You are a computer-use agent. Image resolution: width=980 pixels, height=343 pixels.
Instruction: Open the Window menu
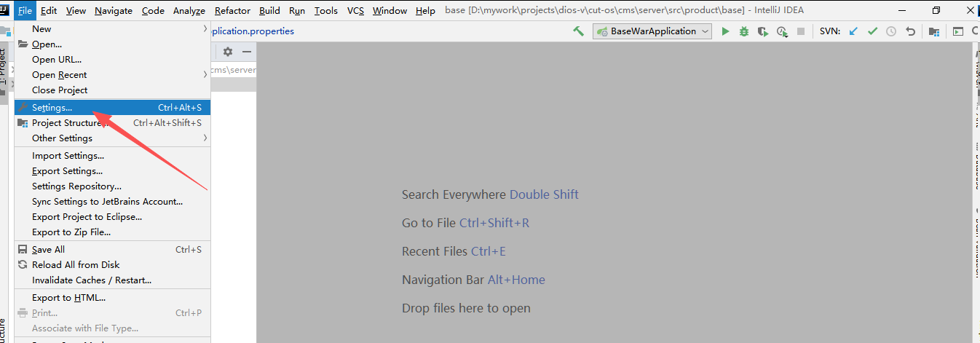coord(390,10)
